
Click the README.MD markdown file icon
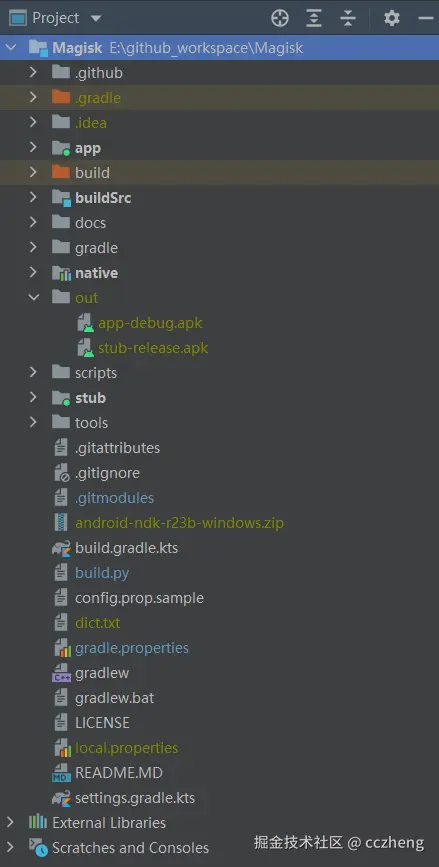(60, 773)
